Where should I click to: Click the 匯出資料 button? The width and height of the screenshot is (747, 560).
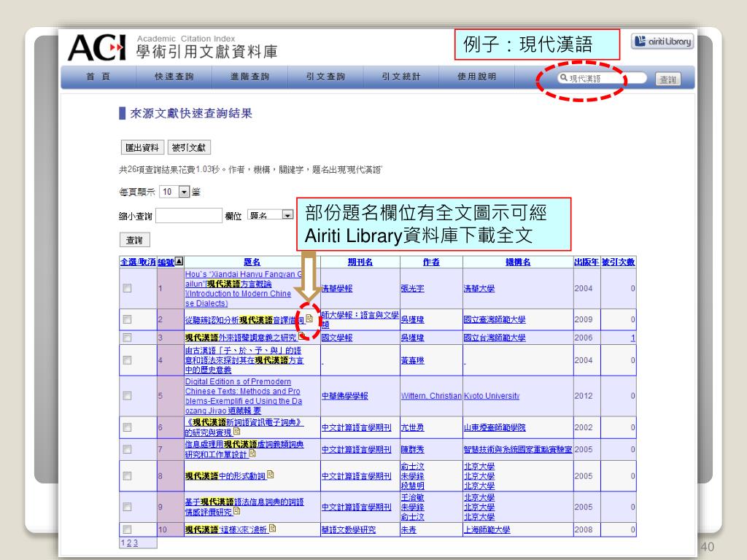[x=142, y=147]
